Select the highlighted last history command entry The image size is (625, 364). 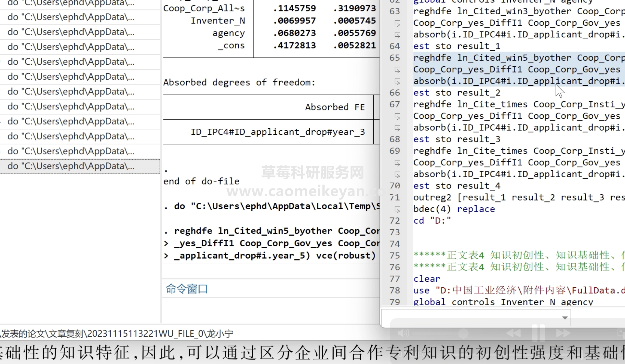click(71, 166)
